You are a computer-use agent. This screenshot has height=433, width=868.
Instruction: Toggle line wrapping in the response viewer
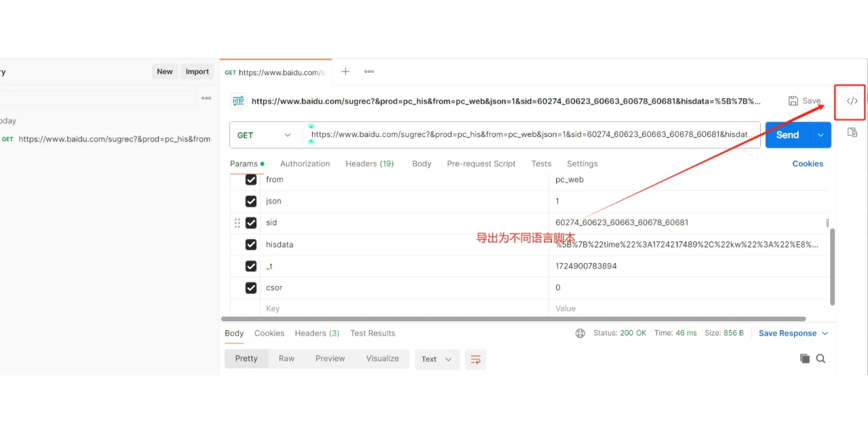pyautogui.click(x=475, y=359)
